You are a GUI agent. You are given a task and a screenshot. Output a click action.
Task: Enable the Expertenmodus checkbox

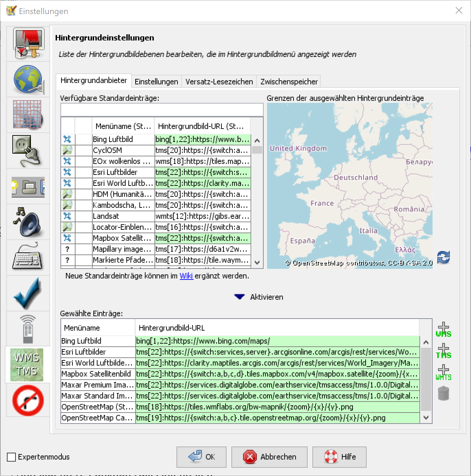[11, 457]
